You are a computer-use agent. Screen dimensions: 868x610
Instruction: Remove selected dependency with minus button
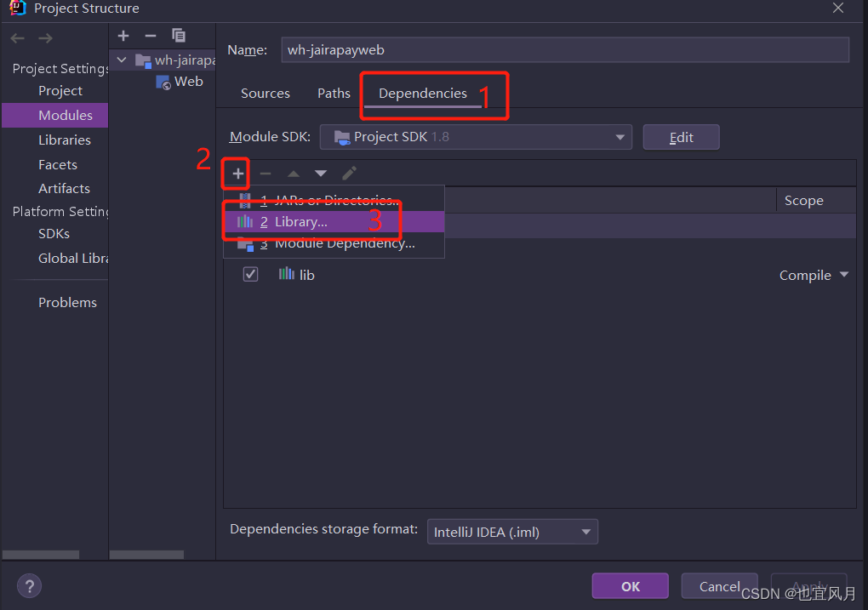(x=266, y=174)
